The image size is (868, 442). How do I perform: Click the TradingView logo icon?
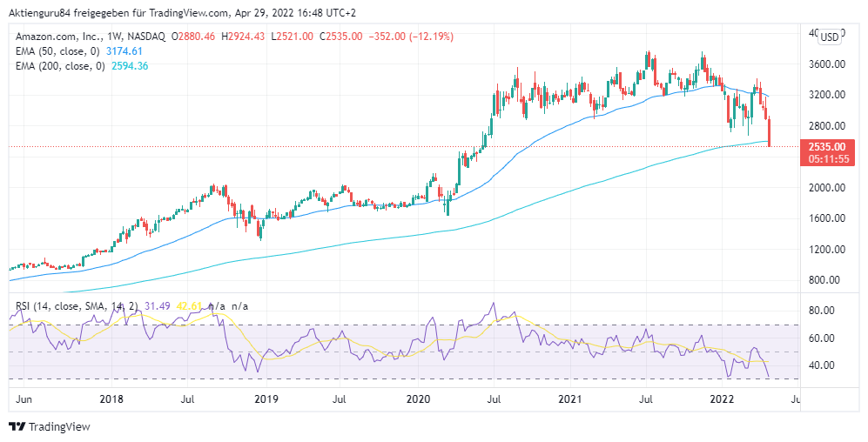[x=17, y=426]
